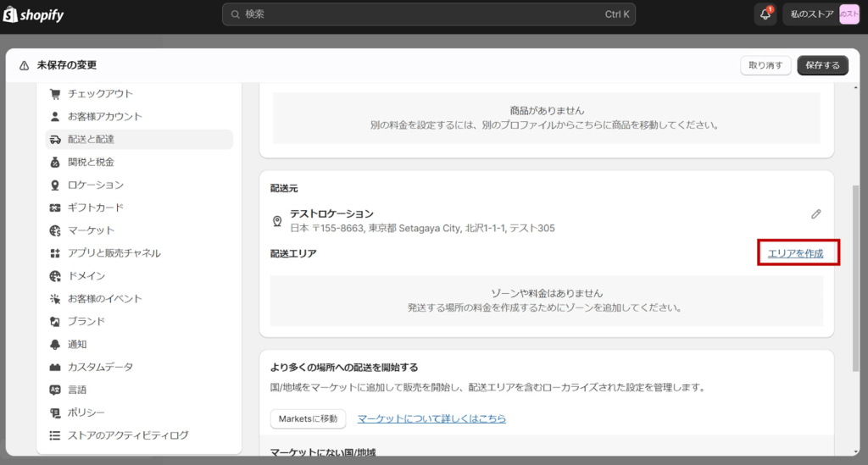Click the より多くの場所への配送を開始する heading

344,367
